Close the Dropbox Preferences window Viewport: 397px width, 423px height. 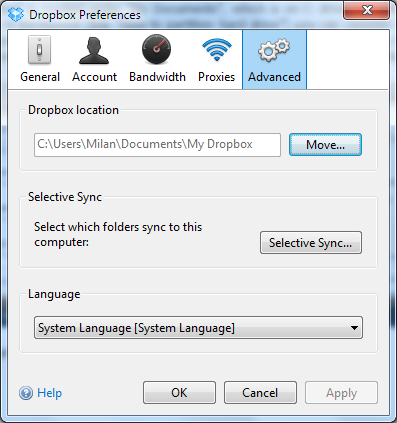(x=367, y=11)
